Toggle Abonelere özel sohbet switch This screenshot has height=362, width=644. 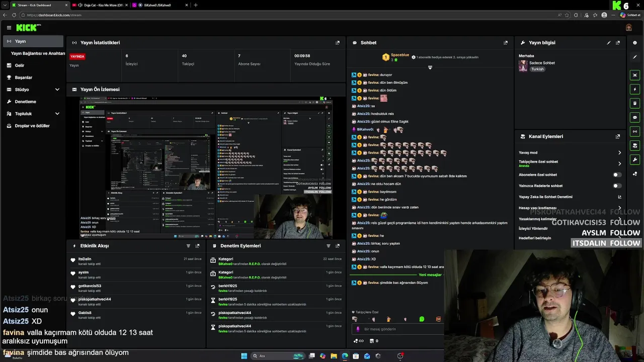click(617, 175)
